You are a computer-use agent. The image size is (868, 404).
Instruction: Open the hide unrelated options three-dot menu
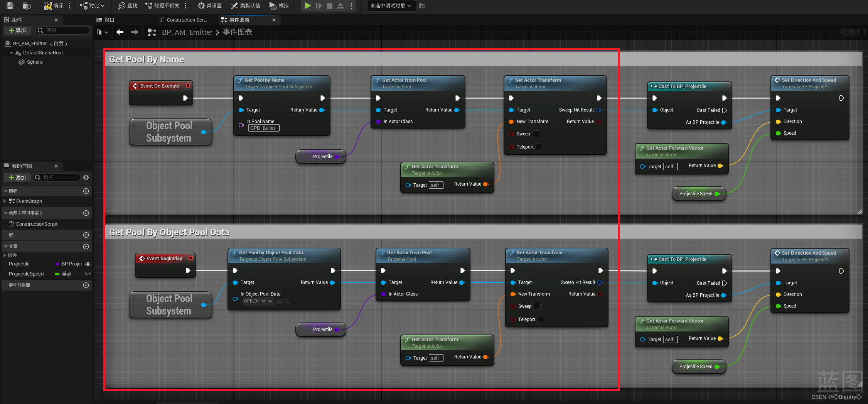pyautogui.click(x=185, y=5)
